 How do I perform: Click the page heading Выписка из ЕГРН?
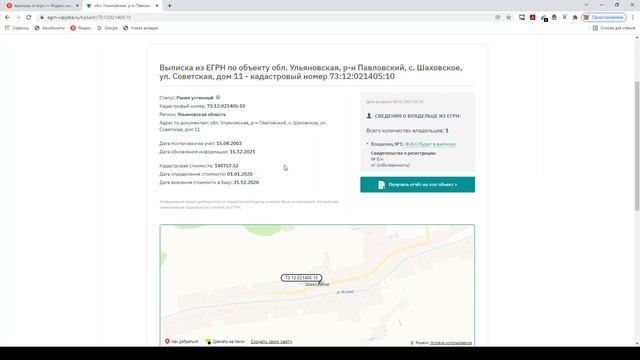[311, 72]
